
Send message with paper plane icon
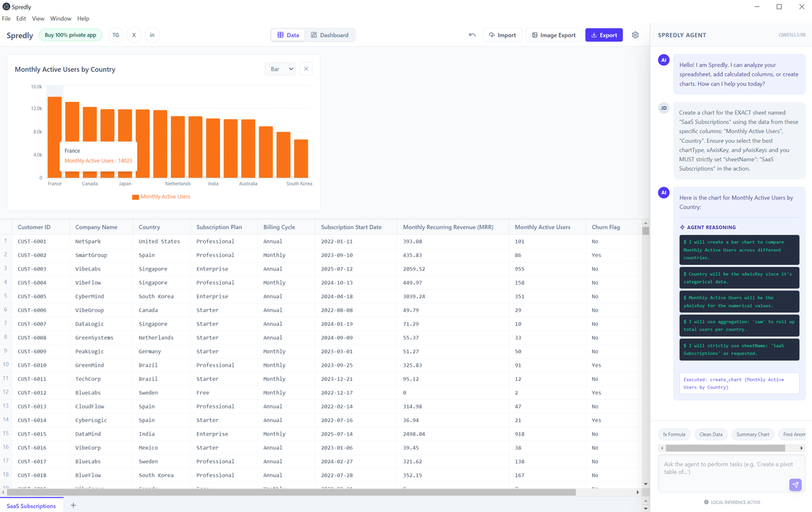pos(795,484)
